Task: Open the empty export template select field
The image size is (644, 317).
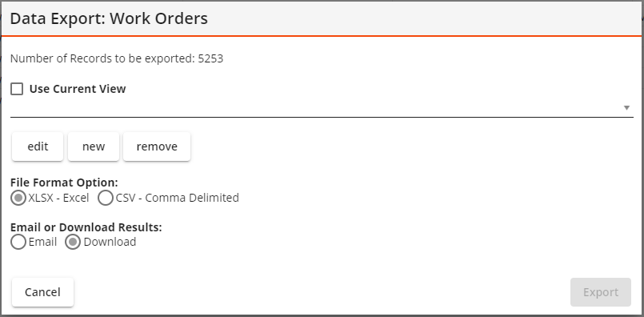Action: tap(322, 108)
